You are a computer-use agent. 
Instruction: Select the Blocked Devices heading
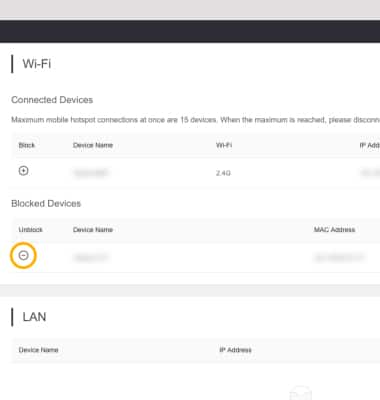(46, 203)
